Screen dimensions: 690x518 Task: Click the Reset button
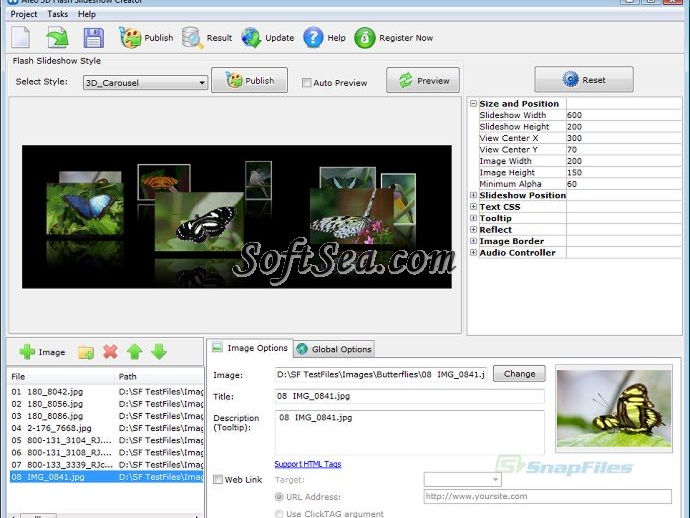click(x=584, y=80)
